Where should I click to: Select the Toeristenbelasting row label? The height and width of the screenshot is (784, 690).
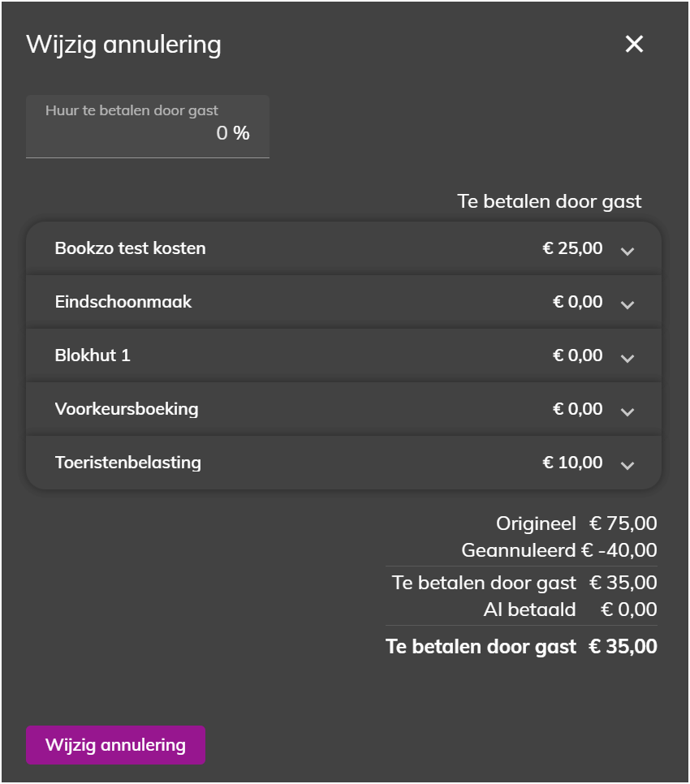[x=128, y=463]
